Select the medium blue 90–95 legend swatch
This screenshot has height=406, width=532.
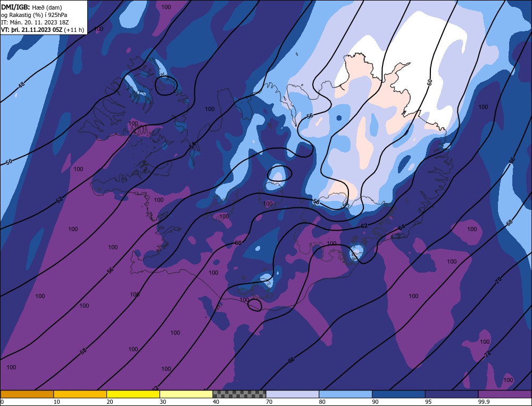[x=398, y=394]
